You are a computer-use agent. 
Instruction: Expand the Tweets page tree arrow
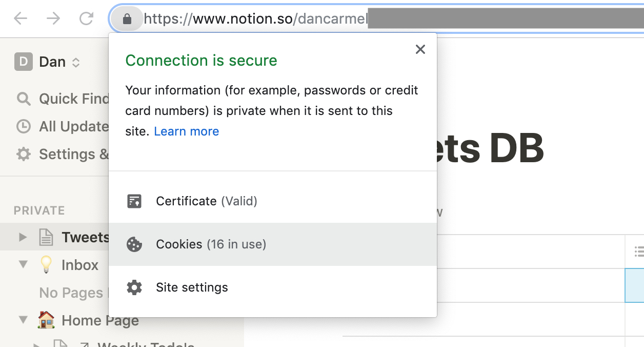(x=23, y=237)
